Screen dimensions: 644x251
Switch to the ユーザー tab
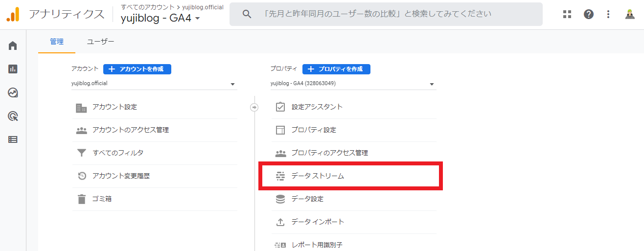tap(100, 42)
